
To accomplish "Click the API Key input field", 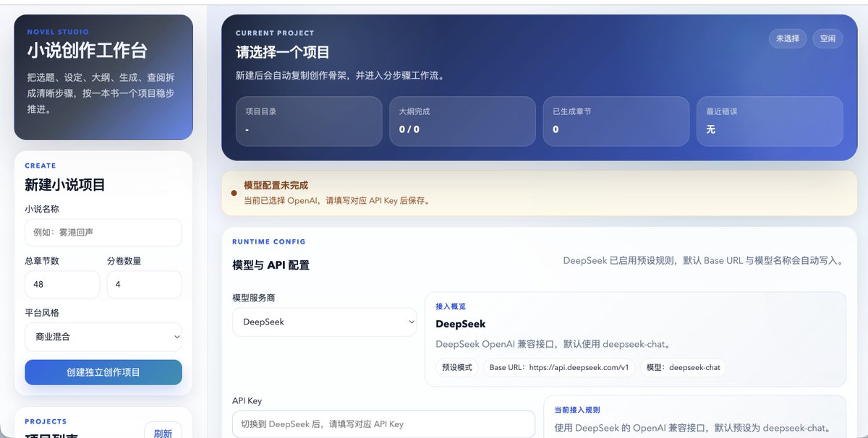I will click(x=383, y=424).
